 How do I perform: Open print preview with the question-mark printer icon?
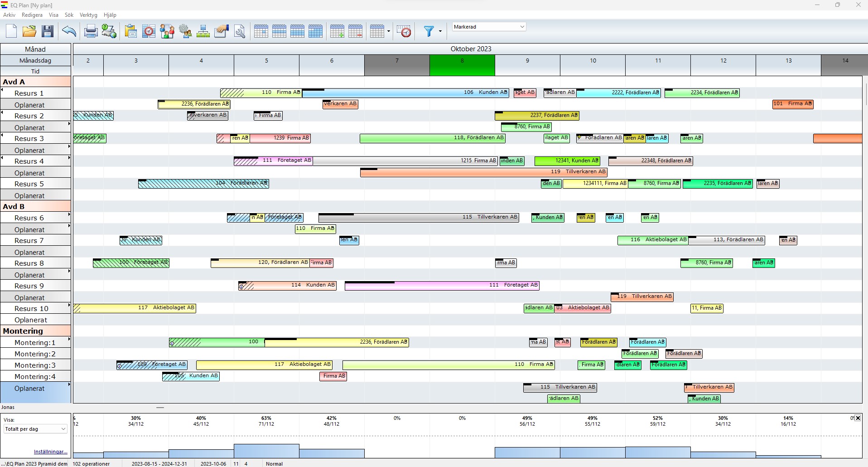tap(108, 31)
